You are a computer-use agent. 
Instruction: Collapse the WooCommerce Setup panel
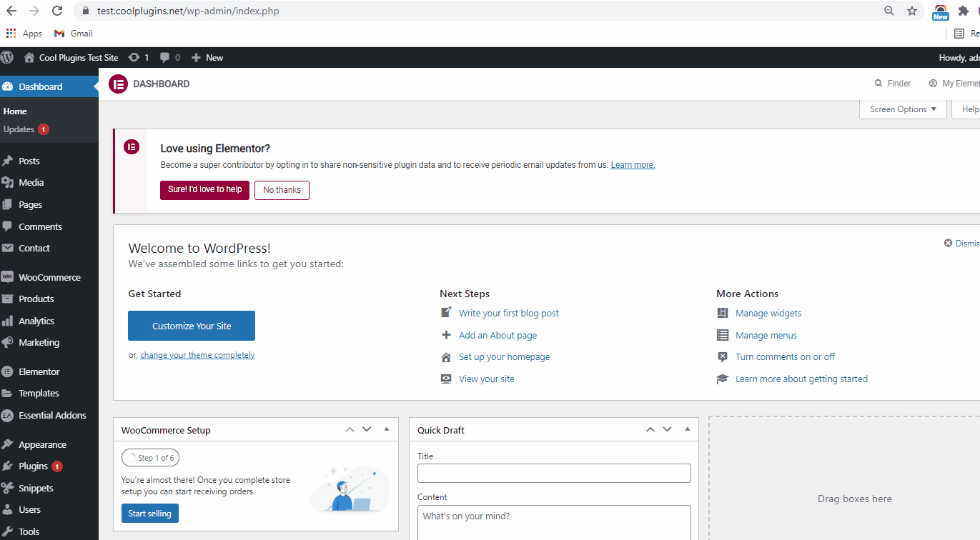(x=387, y=429)
